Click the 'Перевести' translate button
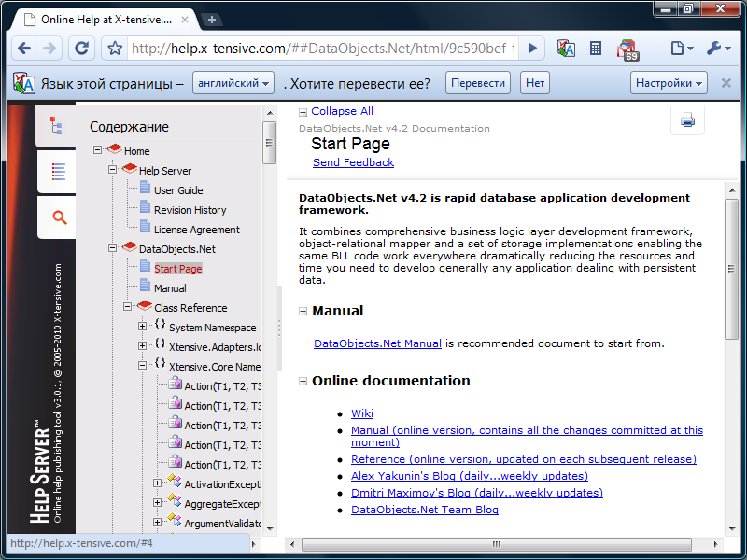 coord(478,83)
